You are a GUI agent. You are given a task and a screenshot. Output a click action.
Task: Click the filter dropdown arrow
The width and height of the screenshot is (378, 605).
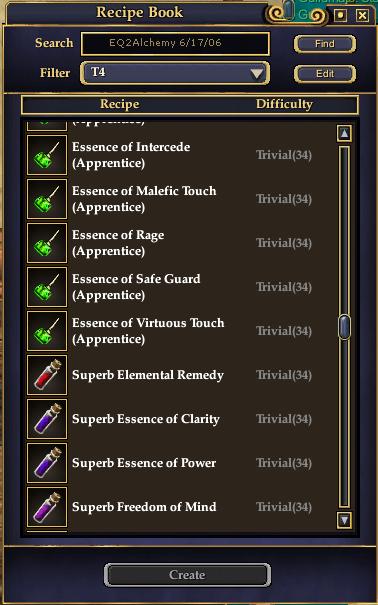tap(256, 73)
